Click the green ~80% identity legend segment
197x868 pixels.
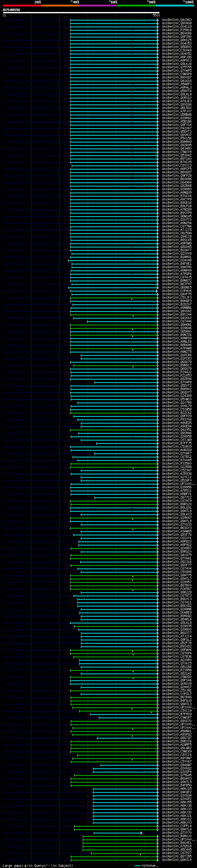pyautogui.click(x=137, y=6)
